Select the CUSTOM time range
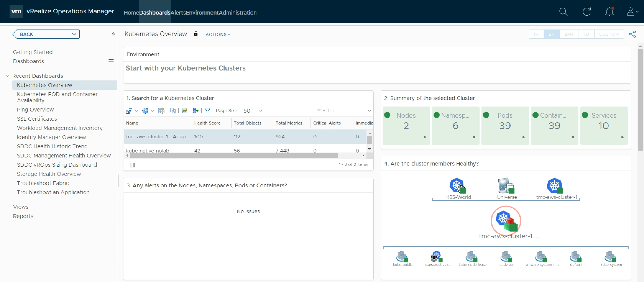Image resolution: width=644 pixels, height=282 pixels. pyautogui.click(x=609, y=34)
